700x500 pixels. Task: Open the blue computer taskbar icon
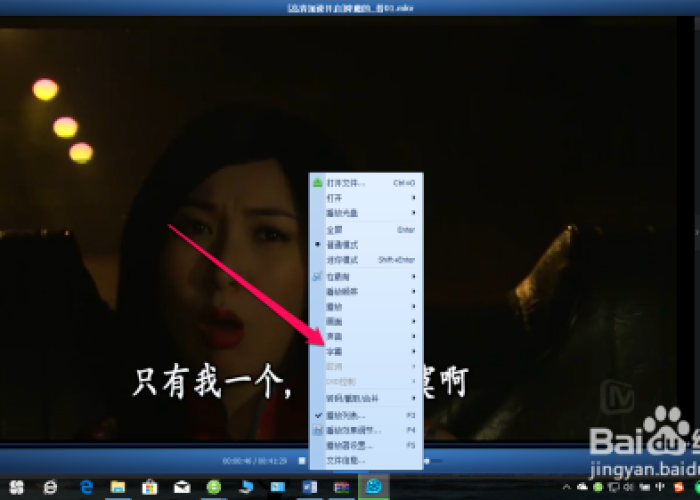(246, 487)
